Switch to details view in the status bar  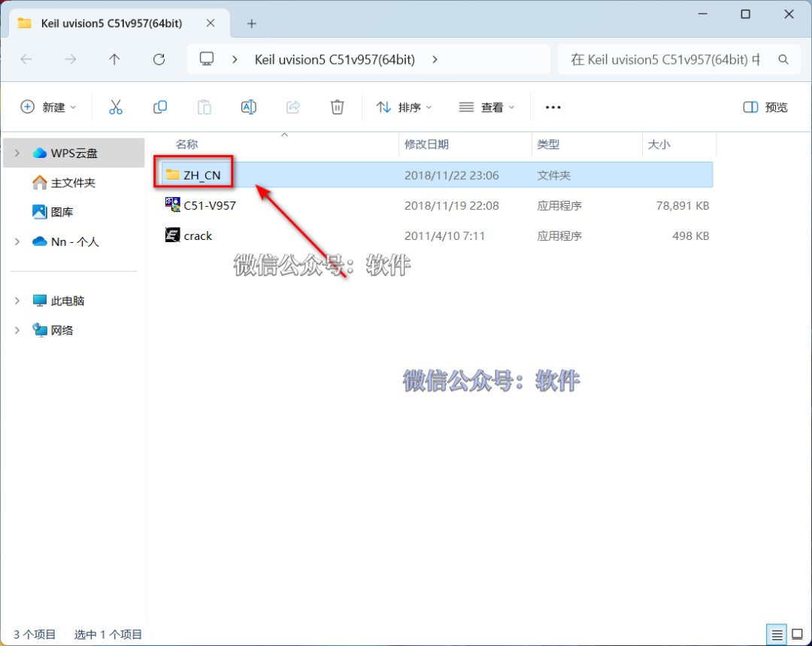coord(776,634)
